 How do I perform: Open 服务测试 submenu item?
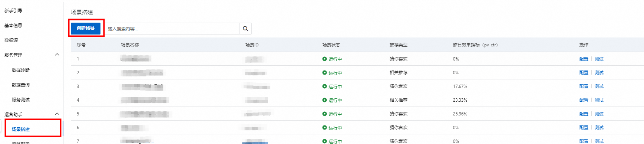(x=21, y=100)
